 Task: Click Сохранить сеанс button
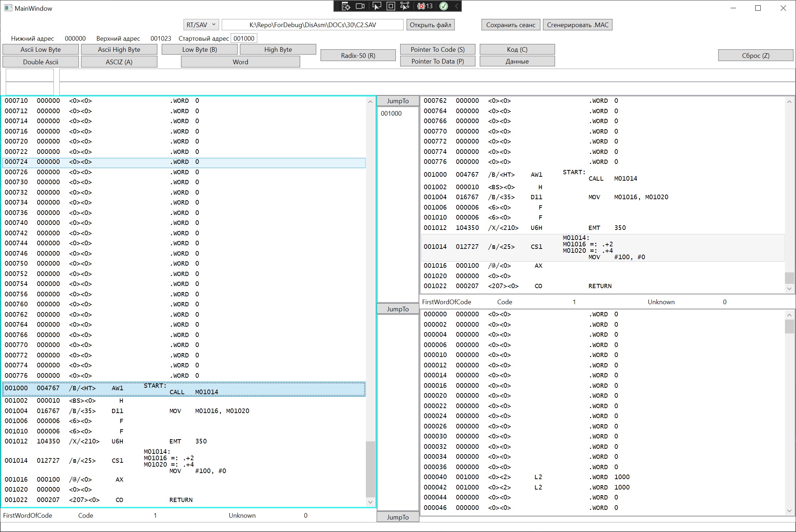coord(510,25)
